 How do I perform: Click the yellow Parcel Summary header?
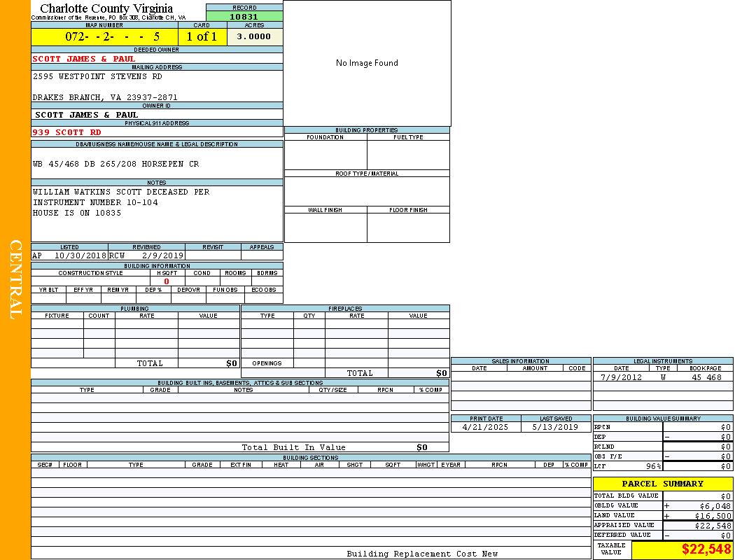tap(662, 484)
